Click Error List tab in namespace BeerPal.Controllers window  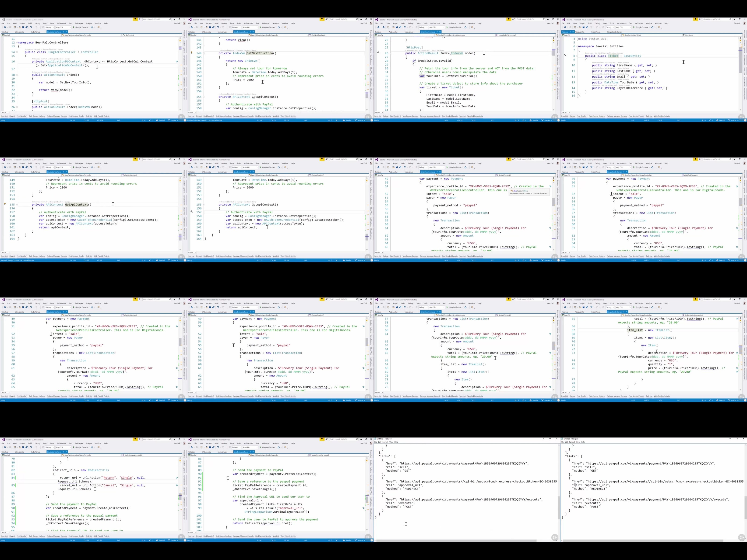(4, 116)
